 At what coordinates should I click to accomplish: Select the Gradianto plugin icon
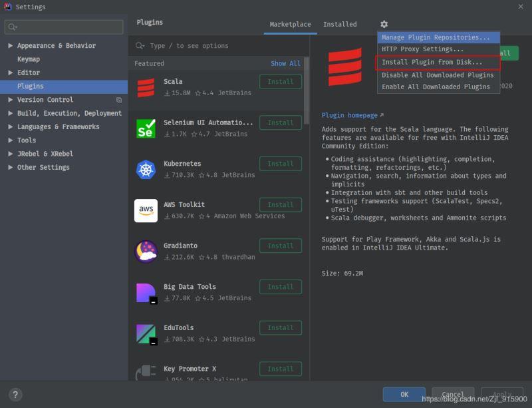click(x=146, y=252)
